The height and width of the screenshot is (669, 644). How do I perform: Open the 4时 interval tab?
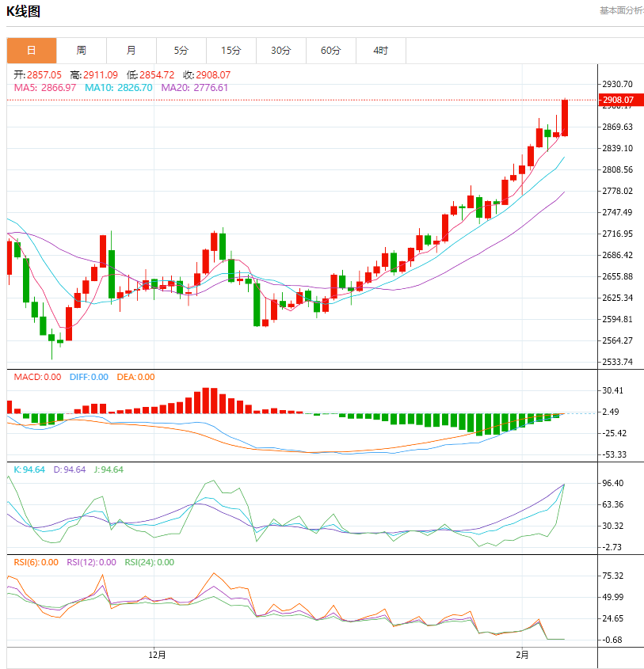click(x=381, y=51)
